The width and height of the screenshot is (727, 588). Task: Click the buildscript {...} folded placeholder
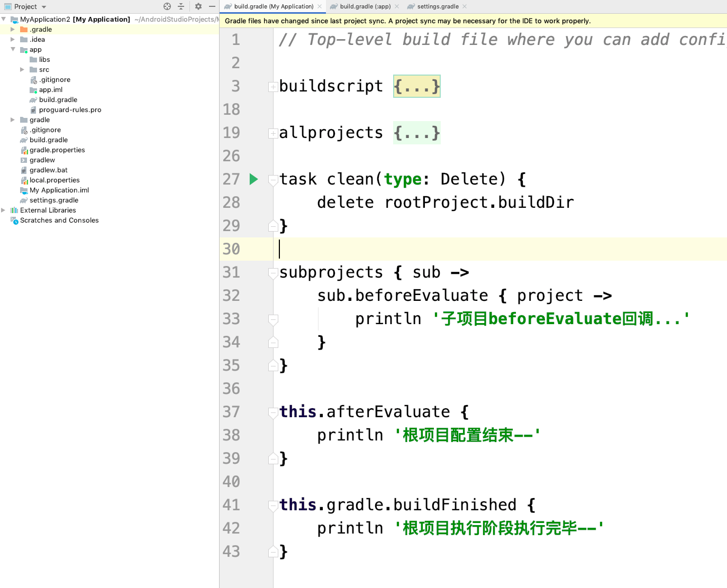(417, 86)
